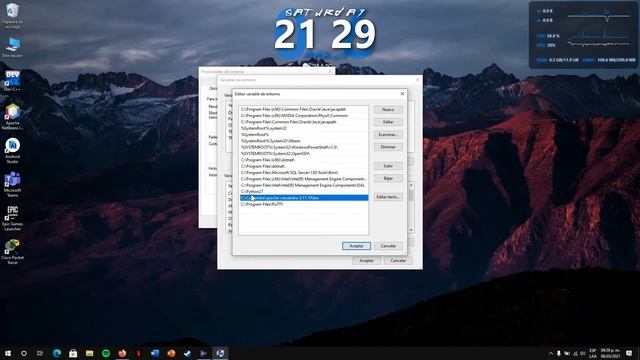This screenshot has width=640, height=360.
Task: Confirm with Aceptar in the edit variable dialog
Action: [356, 246]
